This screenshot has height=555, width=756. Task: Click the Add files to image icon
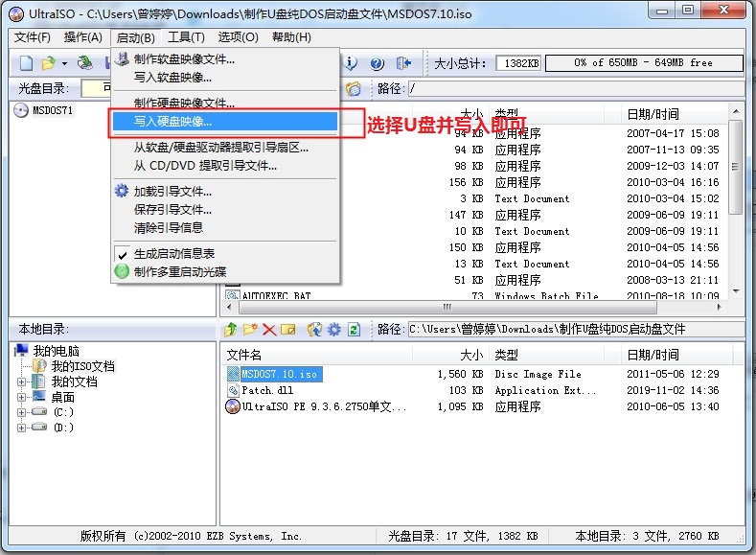pos(314,330)
